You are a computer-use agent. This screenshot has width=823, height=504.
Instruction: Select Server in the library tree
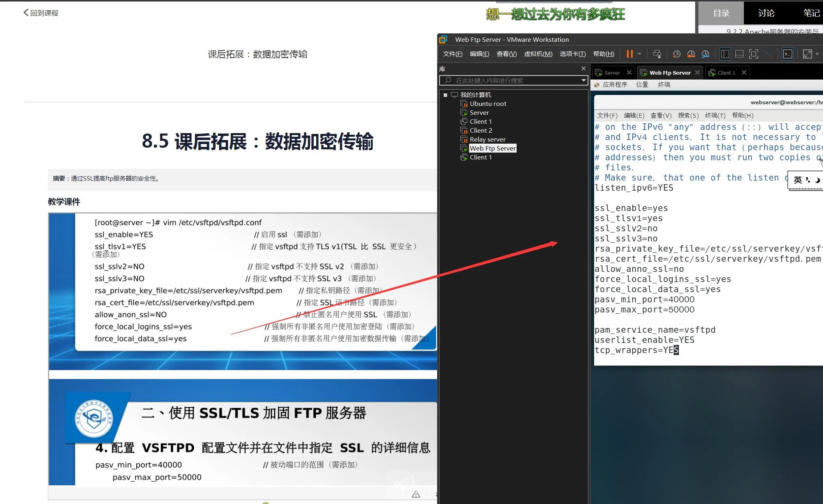click(x=479, y=113)
